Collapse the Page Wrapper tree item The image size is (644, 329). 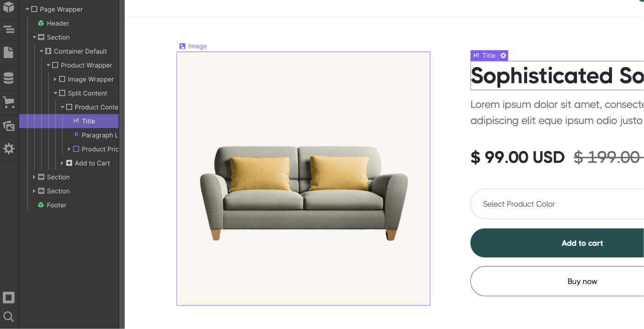(27, 9)
